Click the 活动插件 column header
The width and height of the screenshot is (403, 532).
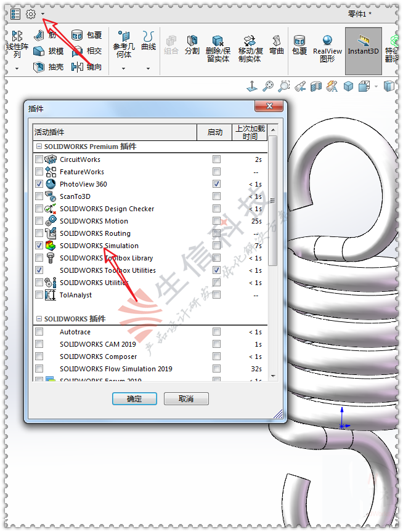115,132
